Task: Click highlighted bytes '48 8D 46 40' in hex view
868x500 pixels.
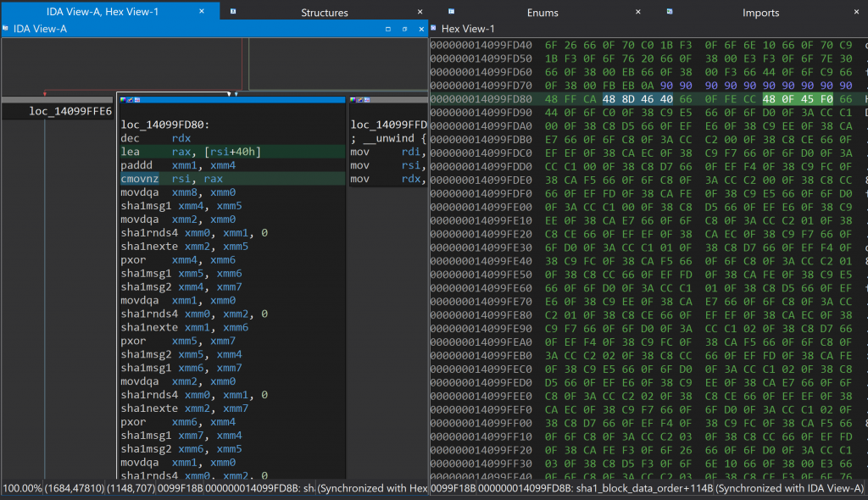Action: (x=637, y=99)
